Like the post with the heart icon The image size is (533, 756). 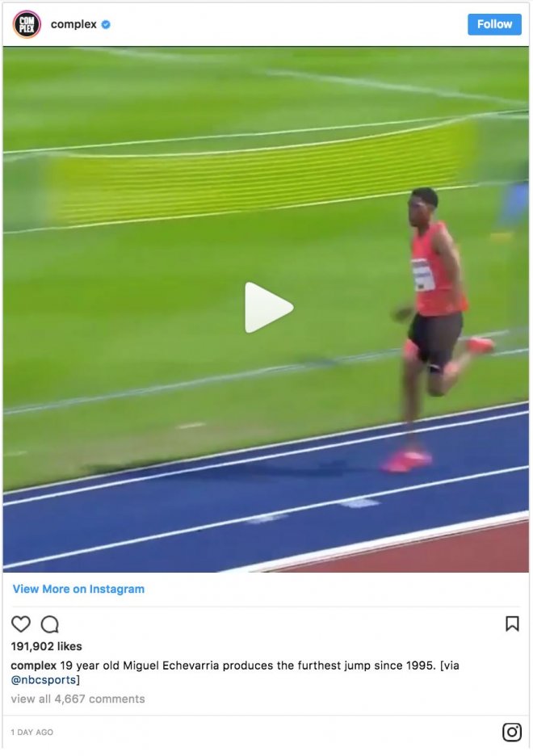[x=21, y=624]
